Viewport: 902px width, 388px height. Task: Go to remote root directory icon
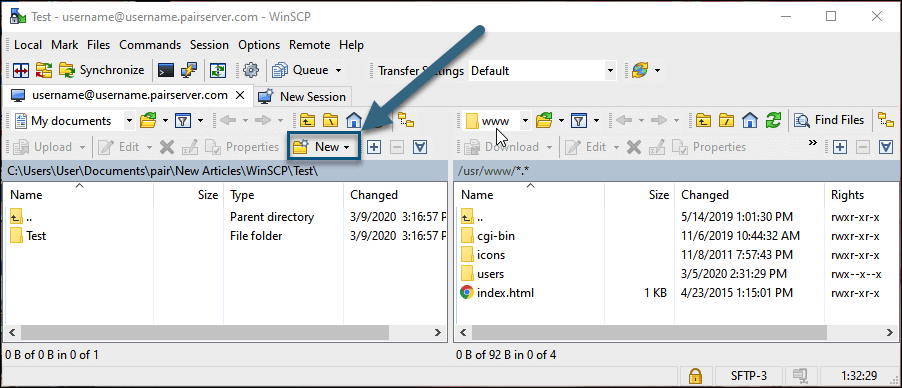tap(726, 120)
